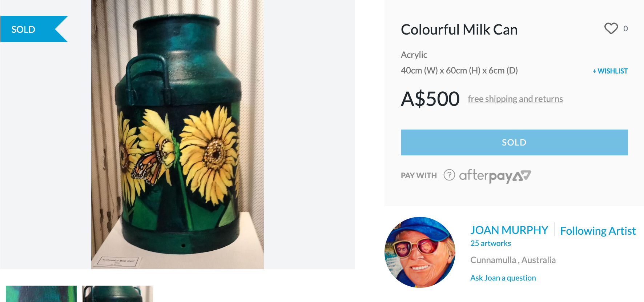644x302 pixels.
Task: Click the likes count beside the heart
Action: tap(625, 29)
